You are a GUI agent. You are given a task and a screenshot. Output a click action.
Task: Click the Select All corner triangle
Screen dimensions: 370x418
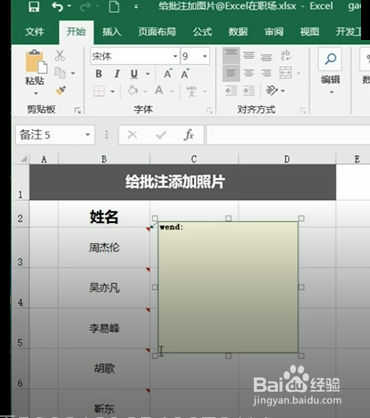(x=23, y=159)
